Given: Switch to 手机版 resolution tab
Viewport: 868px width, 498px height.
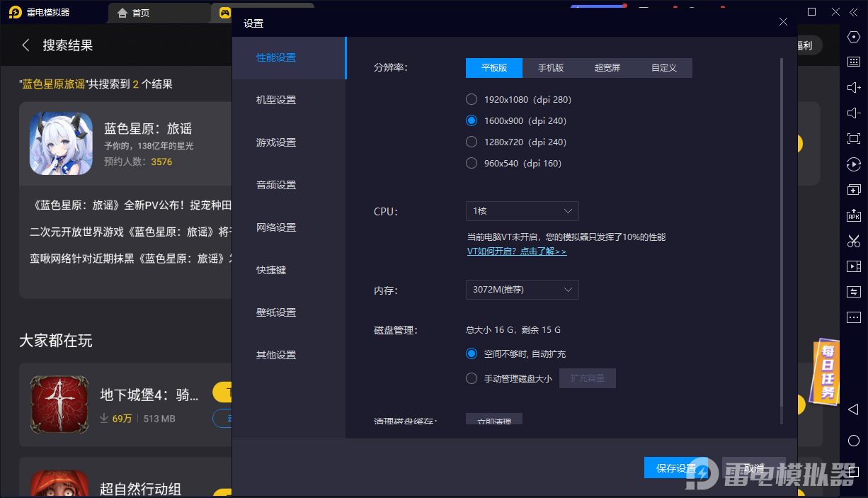Looking at the screenshot, I should [551, 67].
